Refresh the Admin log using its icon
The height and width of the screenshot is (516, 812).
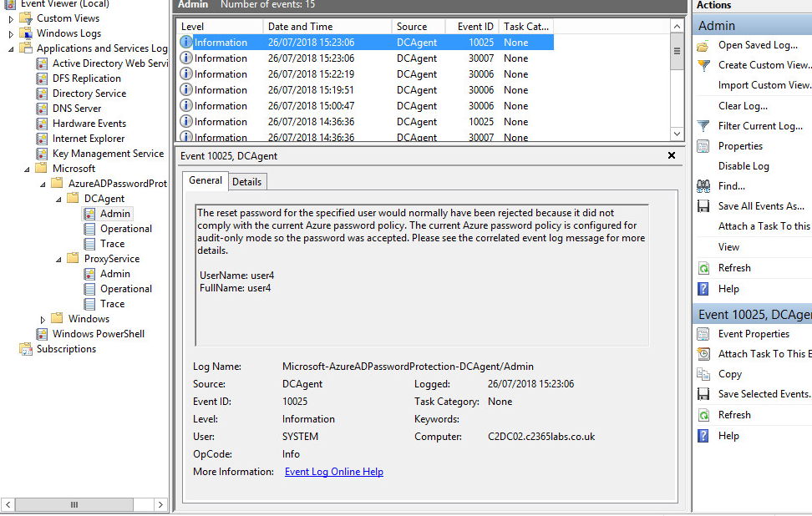click(704, 267)
